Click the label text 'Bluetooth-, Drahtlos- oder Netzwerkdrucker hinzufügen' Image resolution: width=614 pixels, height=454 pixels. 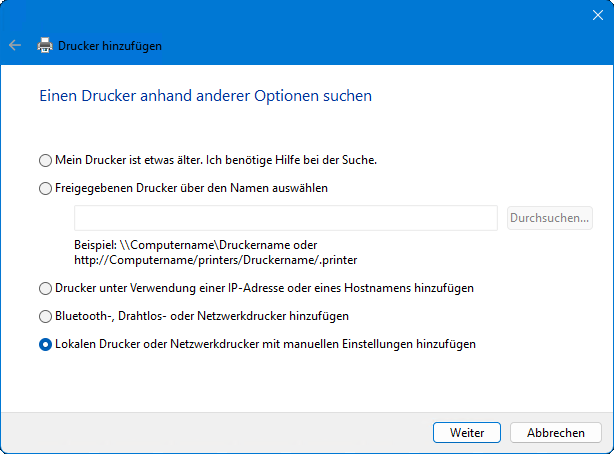click(201, 316)
